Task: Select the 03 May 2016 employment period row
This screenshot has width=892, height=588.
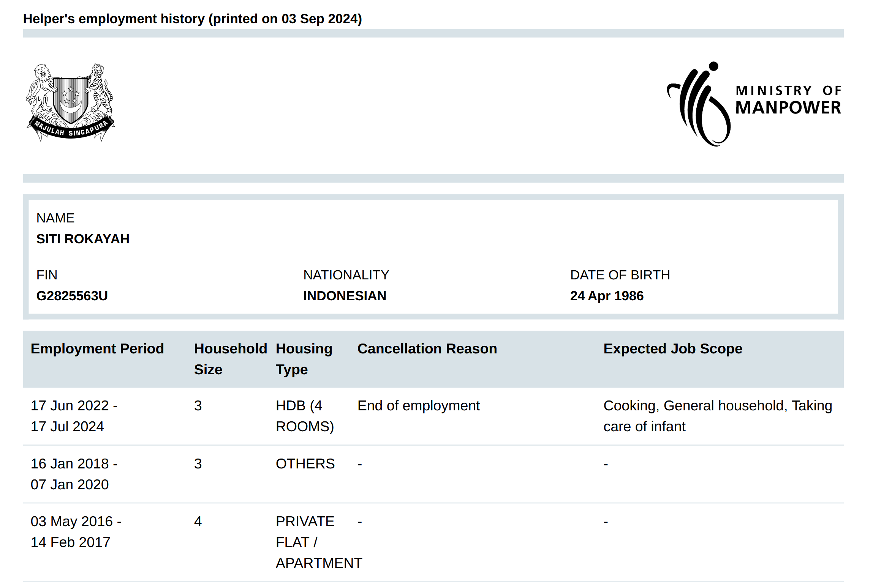Action: [76, 531]
